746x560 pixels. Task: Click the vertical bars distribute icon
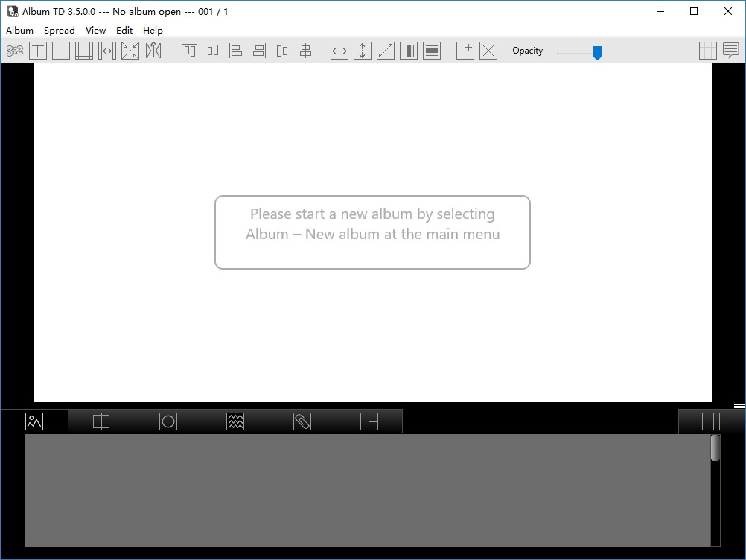click(409, 51)
